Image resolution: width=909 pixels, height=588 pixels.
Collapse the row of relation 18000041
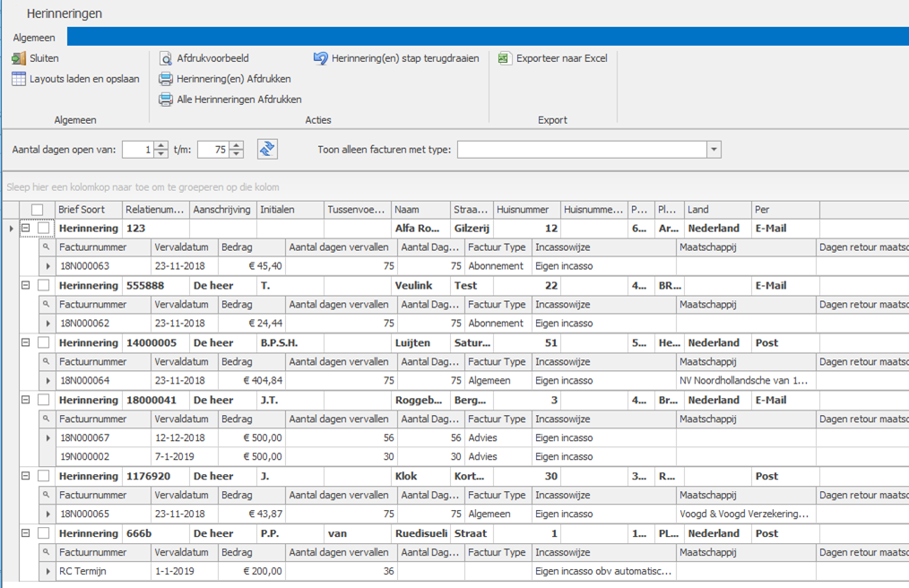click(25, 400)
